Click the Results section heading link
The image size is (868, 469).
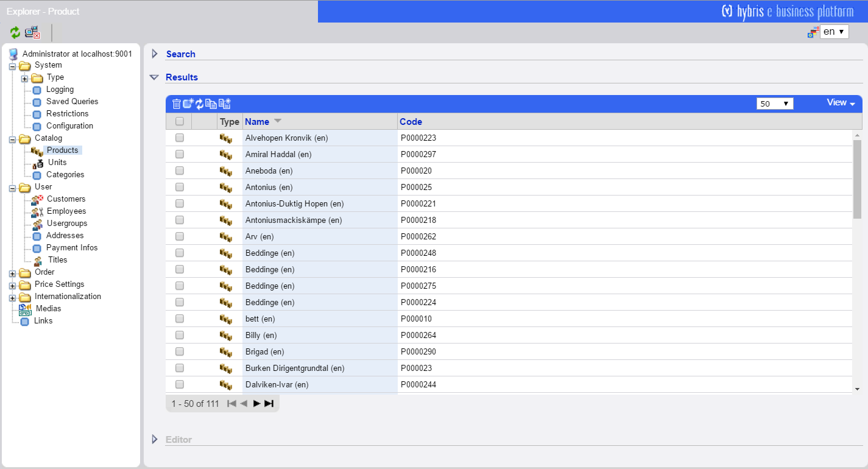coord(182,77)
